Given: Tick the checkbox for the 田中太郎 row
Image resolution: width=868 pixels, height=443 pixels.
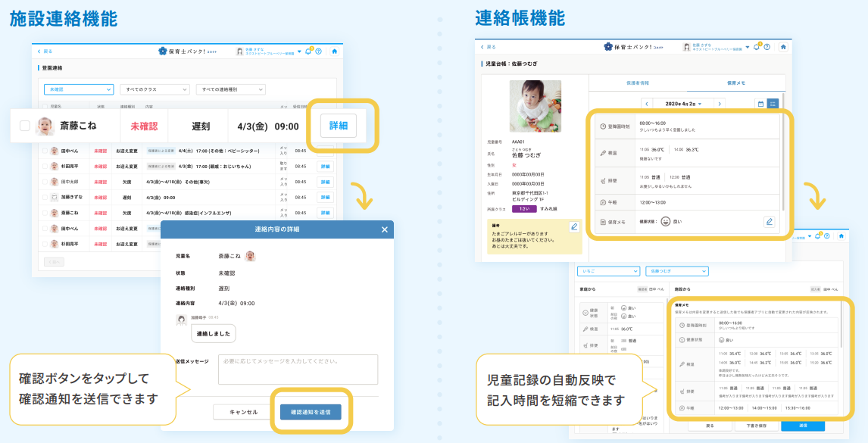Looking at the screenshot, I should click(x=45, y=182).
